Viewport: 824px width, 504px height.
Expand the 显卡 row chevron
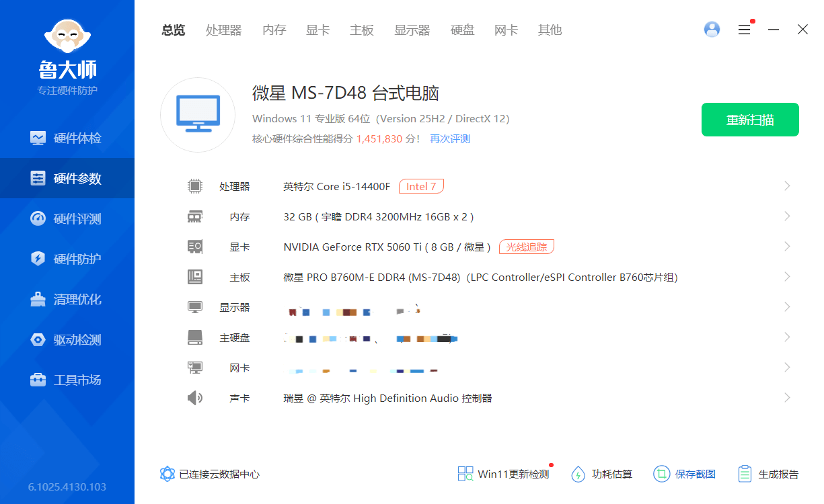787,247
